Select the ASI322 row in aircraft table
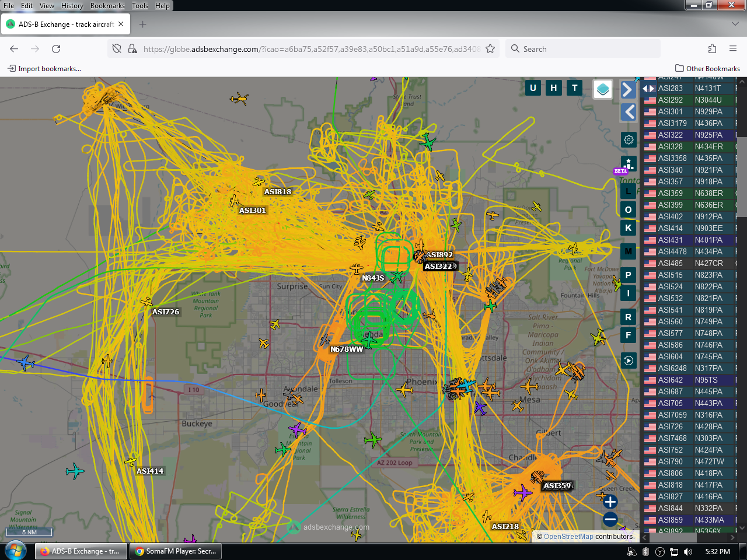This screenshot has height=560, width=747. coord(690,135)
